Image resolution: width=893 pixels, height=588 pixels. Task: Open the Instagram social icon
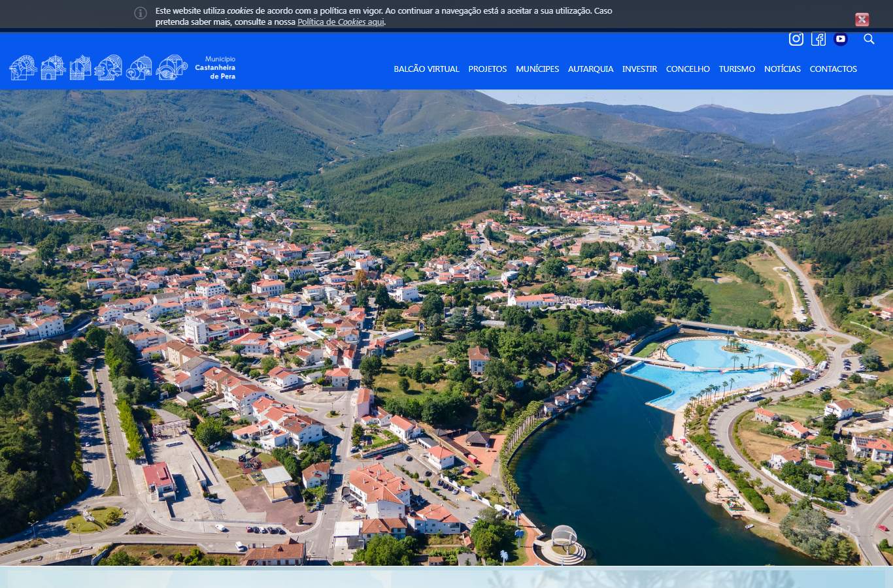(x=796, y=39)
